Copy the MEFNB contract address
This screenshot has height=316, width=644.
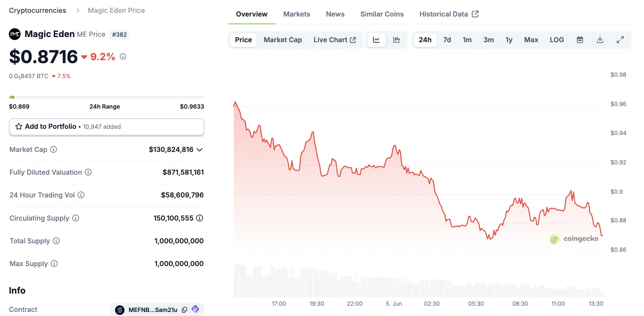click(x=185, y=310)
